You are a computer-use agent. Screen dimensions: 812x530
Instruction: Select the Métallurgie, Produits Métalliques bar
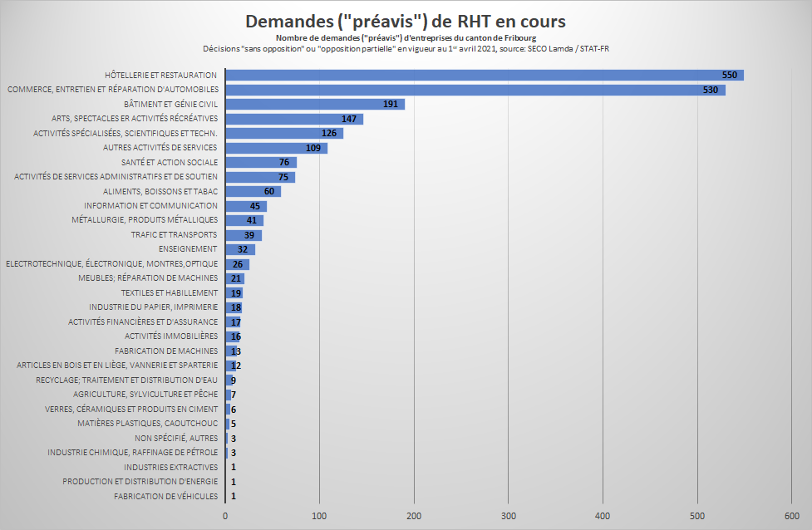click(x=244, y=220)
